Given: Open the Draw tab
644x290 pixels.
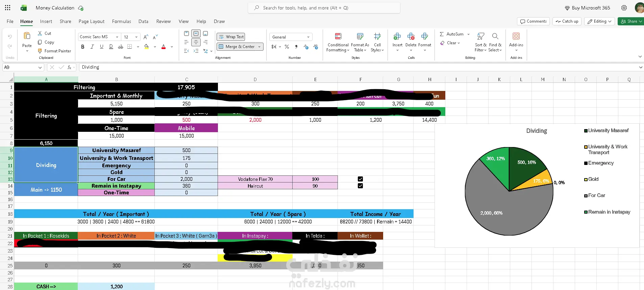Looking at the screenshot, I should (x=219, y=21).
